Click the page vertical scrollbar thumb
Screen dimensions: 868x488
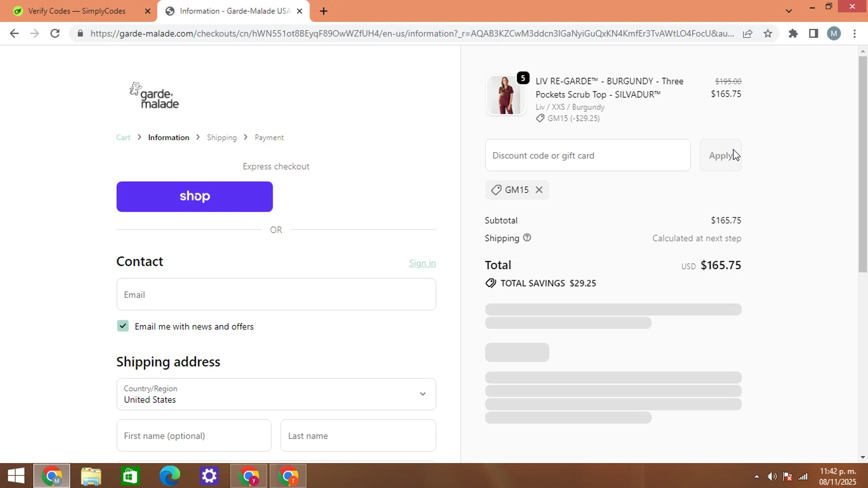coord(863,164)
